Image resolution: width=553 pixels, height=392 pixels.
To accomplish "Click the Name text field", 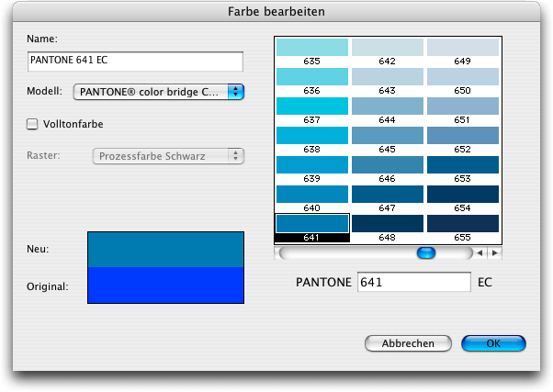I will pyautogui.click(x=135, y=62).
